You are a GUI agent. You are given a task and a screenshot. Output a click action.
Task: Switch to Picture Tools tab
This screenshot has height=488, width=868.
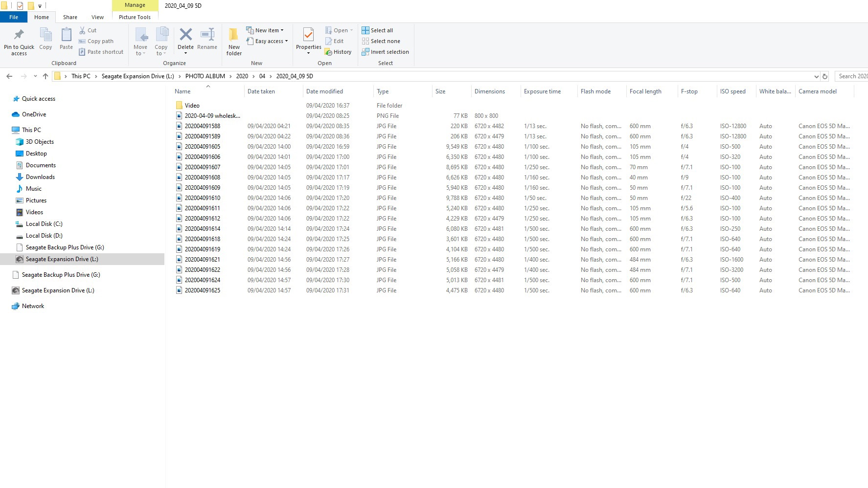135,17
